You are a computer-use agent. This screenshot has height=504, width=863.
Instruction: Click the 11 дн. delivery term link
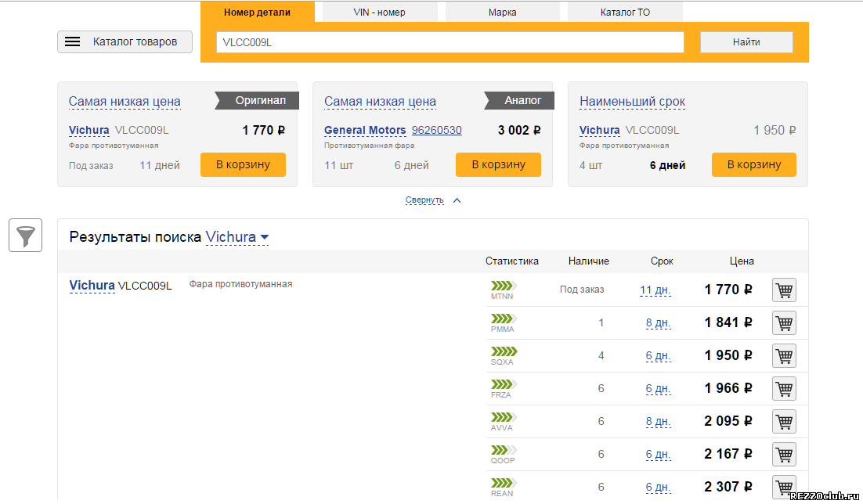tap(655, 290)
